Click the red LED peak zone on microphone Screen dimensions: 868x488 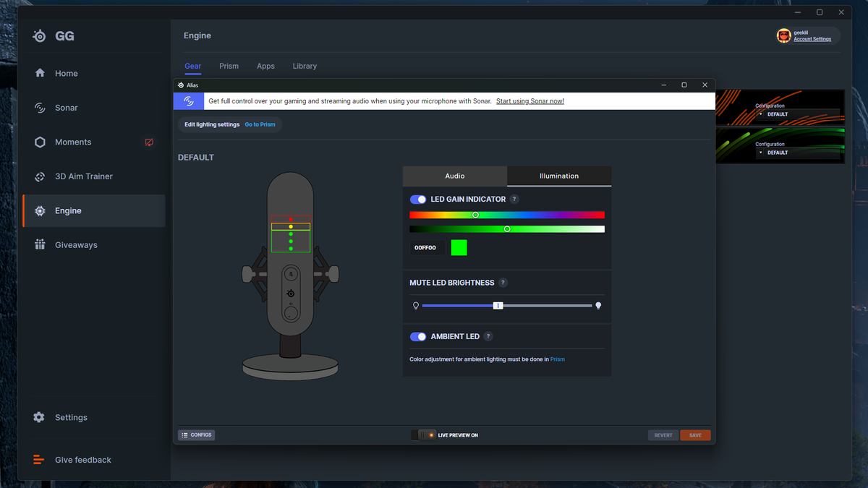coord(291,218)
